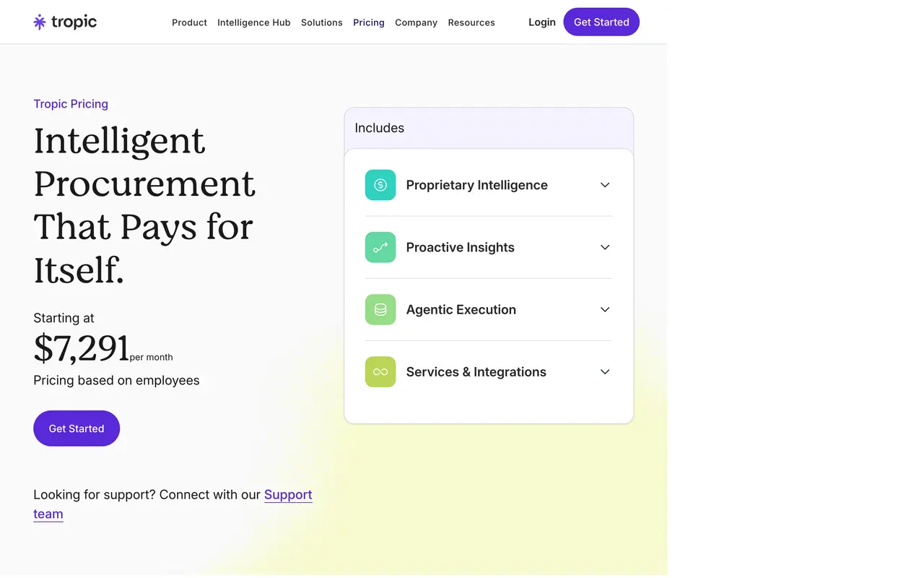The image size is (924, 578).
Task: Expand the Proactive Insights chevron
Action: [x=605, y=247]
